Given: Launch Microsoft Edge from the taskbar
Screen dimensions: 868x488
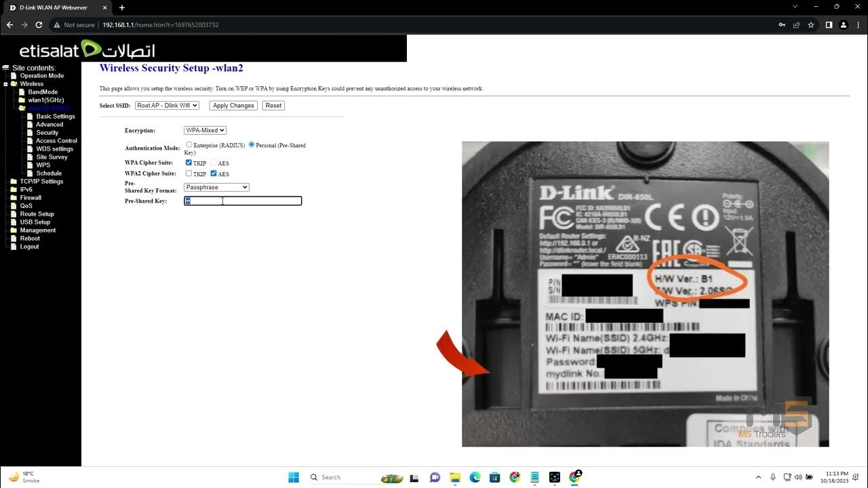Looking at the screenshot, I should coord(475,477).
